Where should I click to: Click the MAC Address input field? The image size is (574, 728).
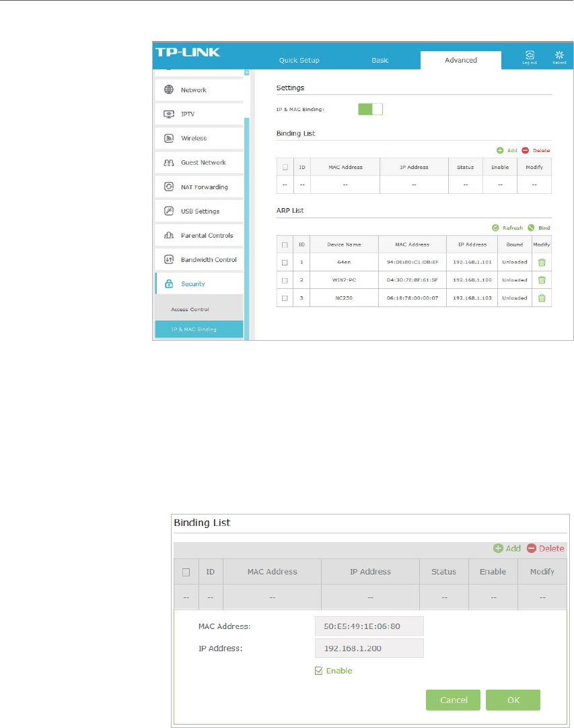pyautogui.click(x=369, y=626)
